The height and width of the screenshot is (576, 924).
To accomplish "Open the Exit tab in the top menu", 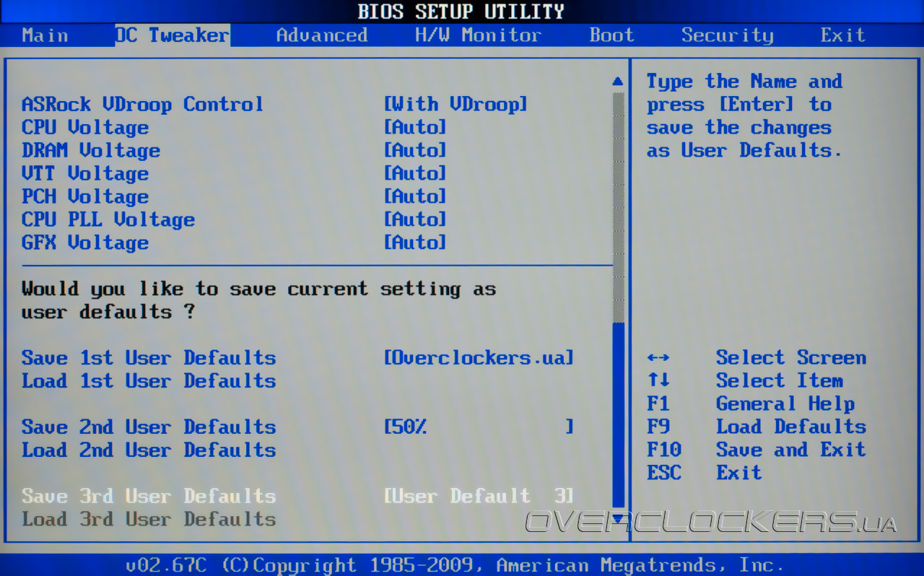I will (842, 35).
